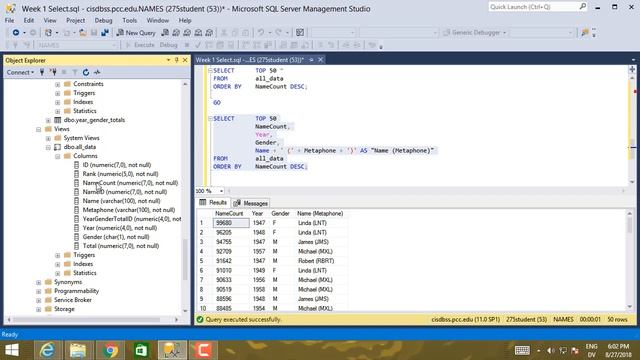Click result cell Robert (RBRT)

[316, 261]
